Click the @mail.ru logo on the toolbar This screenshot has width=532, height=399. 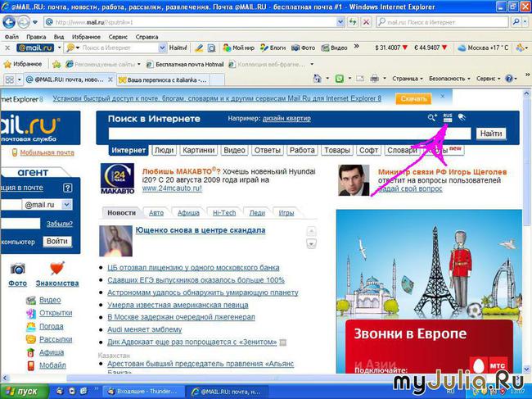pos(35,48)
